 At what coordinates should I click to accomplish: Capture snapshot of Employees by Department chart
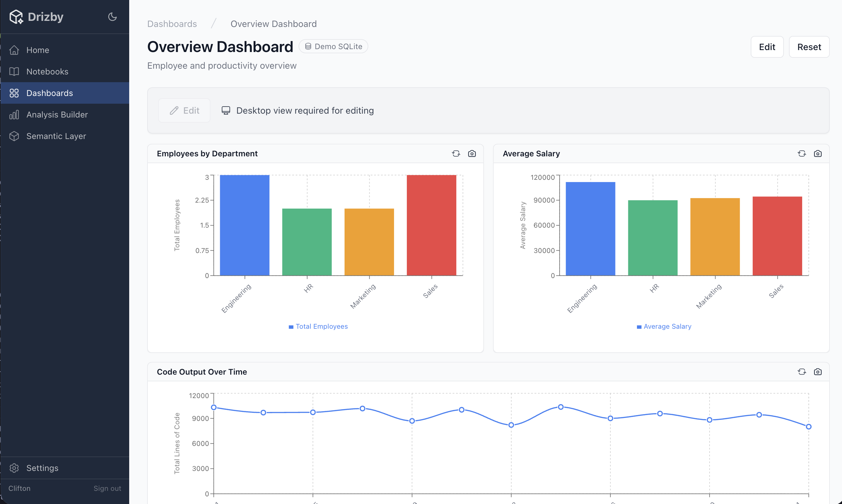point(472,153)
